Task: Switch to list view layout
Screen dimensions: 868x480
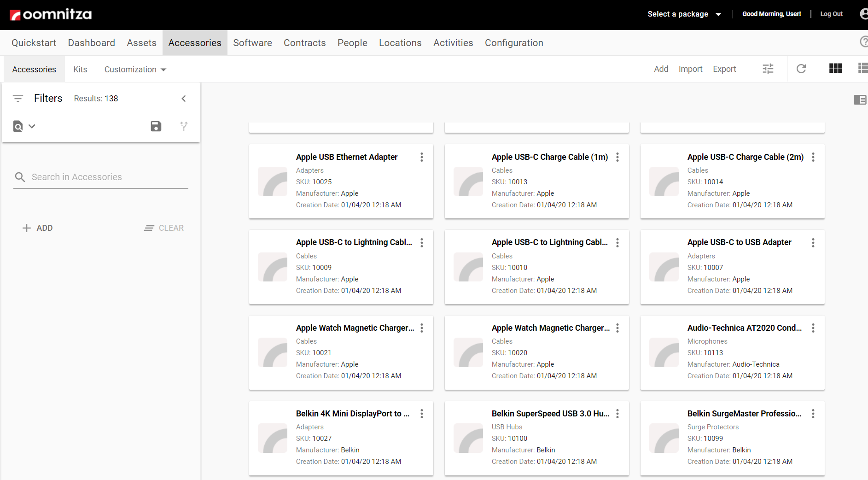Action: click(862, 69)
